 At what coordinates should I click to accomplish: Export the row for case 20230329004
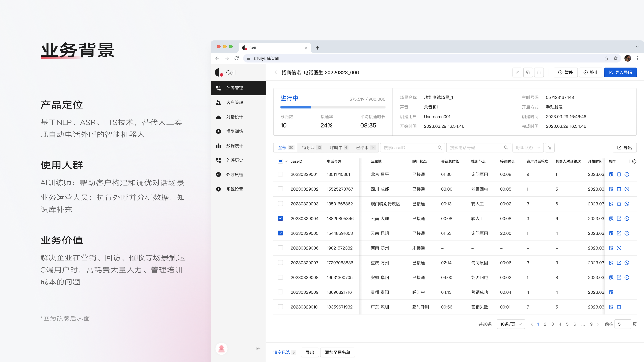[x=619, y=219]
